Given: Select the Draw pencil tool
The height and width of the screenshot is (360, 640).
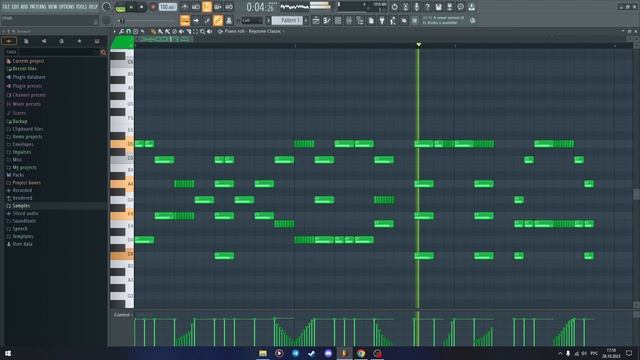Looking at the screenshot, I should click(153, 31).
